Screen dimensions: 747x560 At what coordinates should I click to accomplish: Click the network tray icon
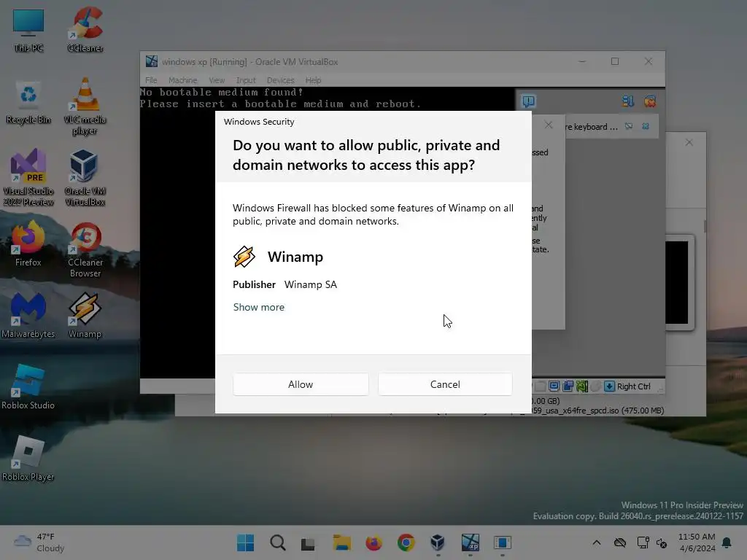pyautogui.click(x=643, y=542)
